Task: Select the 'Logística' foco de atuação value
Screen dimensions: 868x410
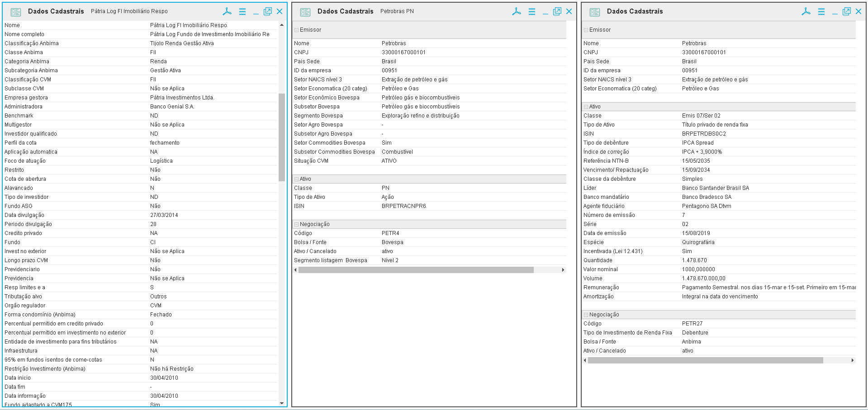Action: [x=161, y=161]
